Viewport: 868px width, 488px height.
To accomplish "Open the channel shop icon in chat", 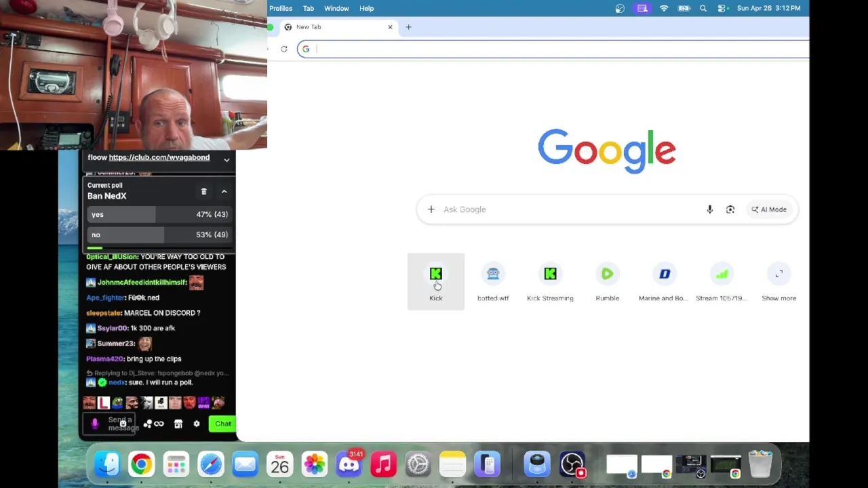I will [178, 424].
